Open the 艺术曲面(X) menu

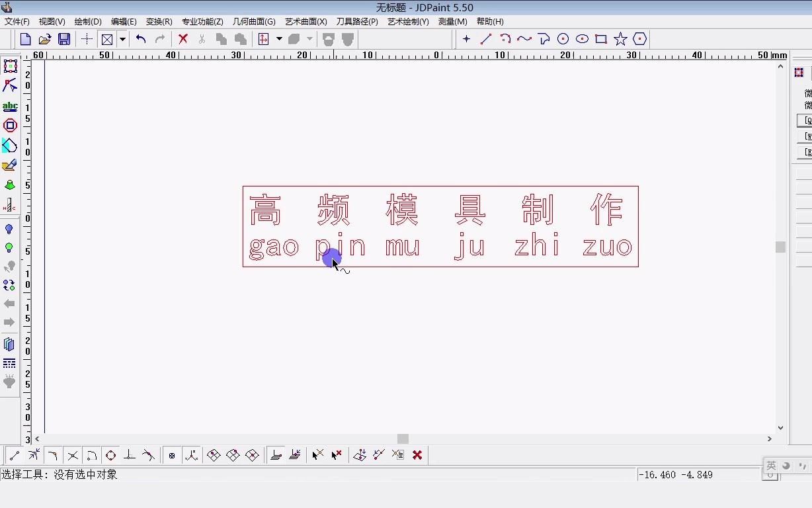[305, 21]
